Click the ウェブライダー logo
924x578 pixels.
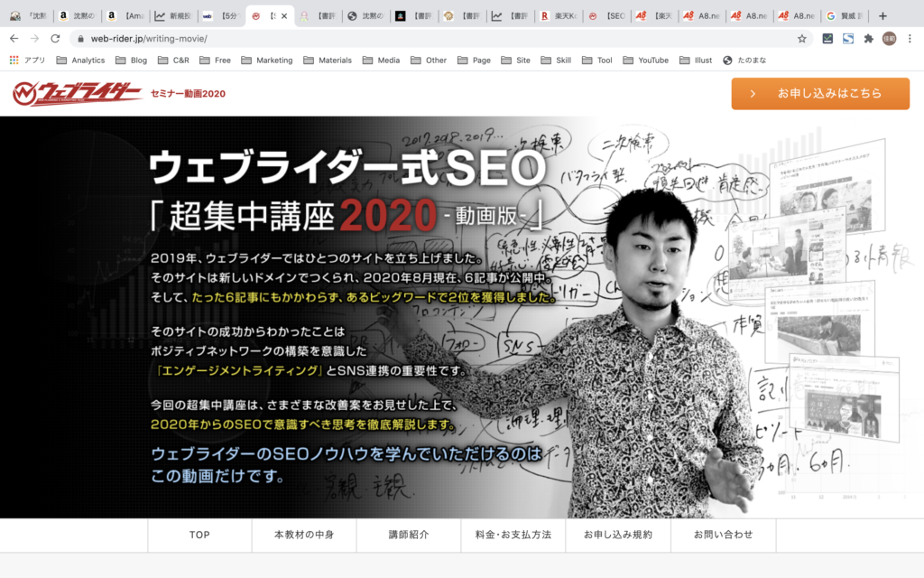[x=78, y=94]
